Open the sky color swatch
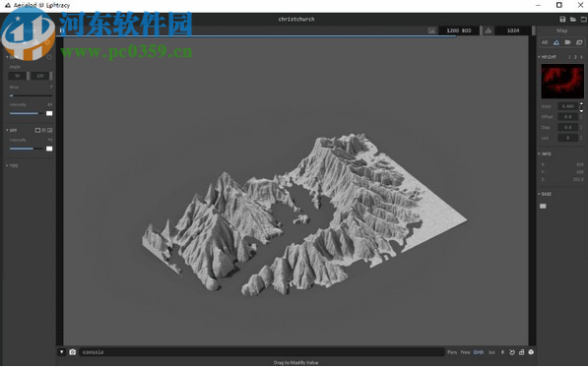Image resolution: width=588 pixels, height=369 pixels. (x=49, y=149)
